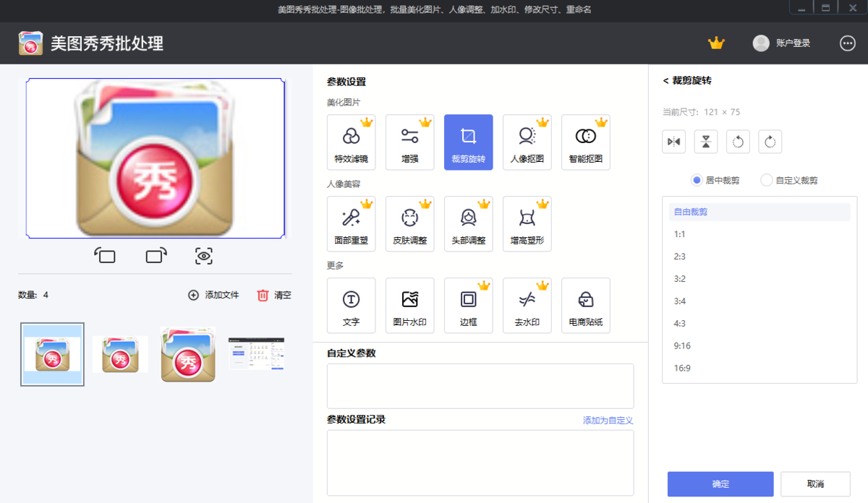Image resolution: width=868 pixels, height=503 pixels.
Task: Flip image horizontally with mirror icon
Action: [673, 142]
